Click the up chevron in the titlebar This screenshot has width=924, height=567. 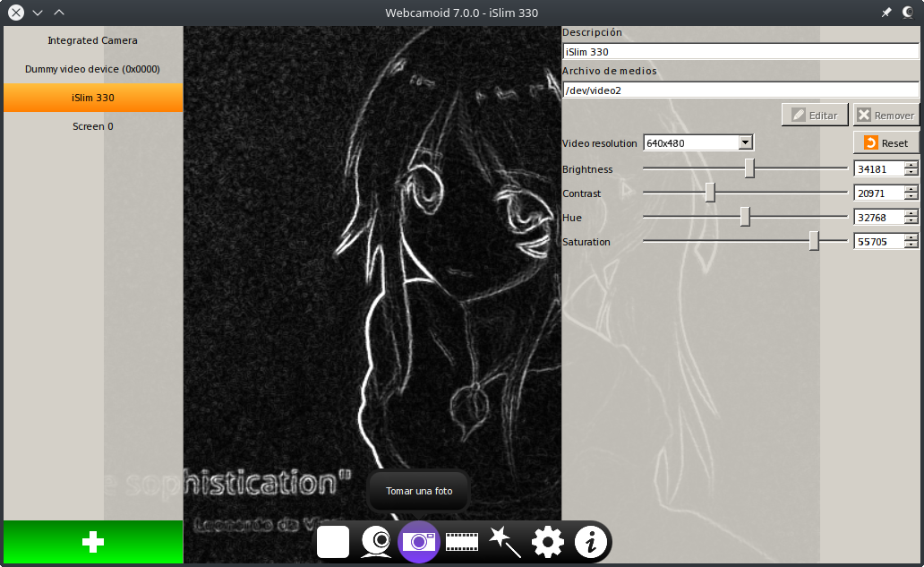coord(59,13)
